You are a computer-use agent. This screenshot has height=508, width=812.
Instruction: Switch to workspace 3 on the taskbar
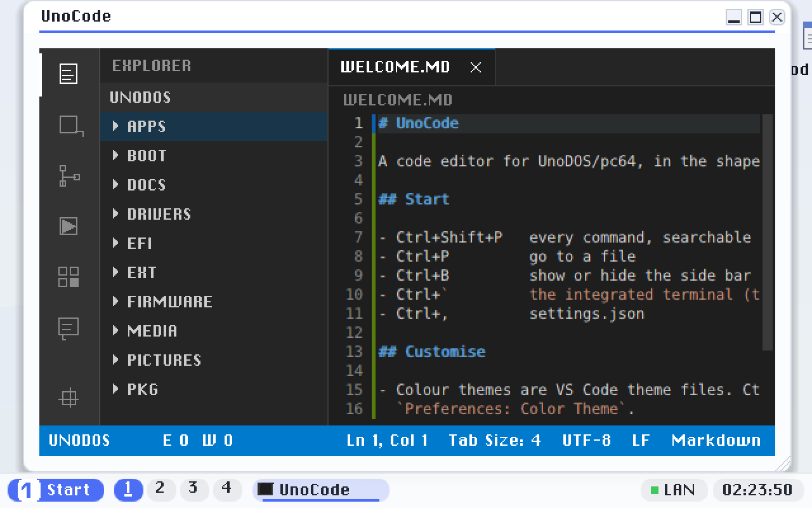pyautogui.click(x=194, y=490)
